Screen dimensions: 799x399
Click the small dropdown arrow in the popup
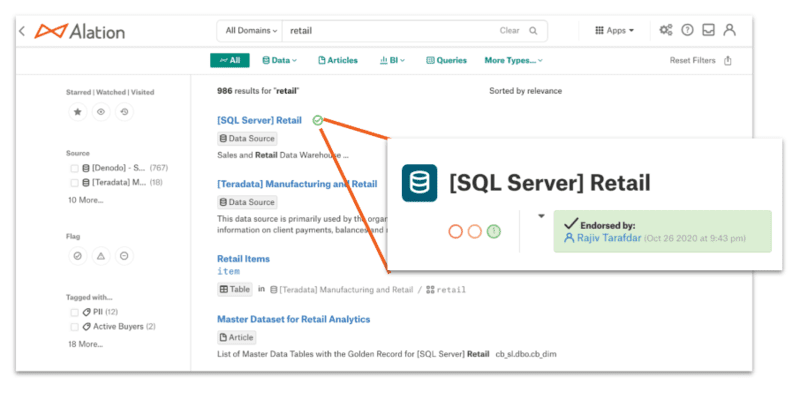coord(541,216)
